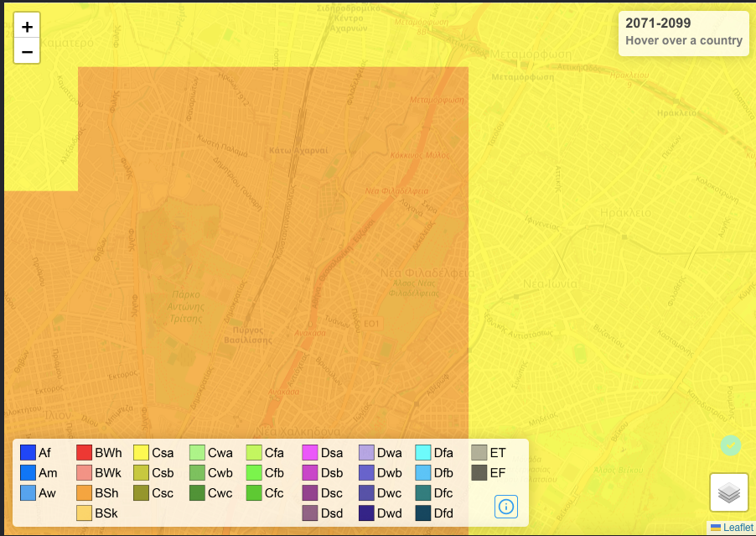Image resolution: width=756 pixels, height=536 pixels.
Task: Select the red BWh legend swatch
Action: pos(84,453)
